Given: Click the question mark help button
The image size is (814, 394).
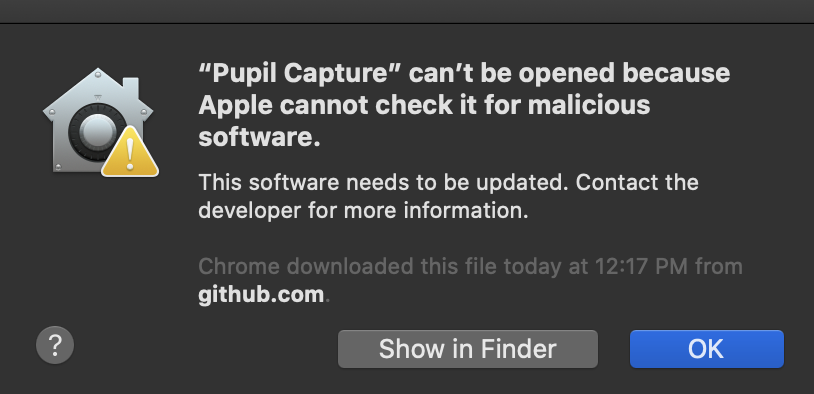Looking at the screenshot, I should [55, 345].
